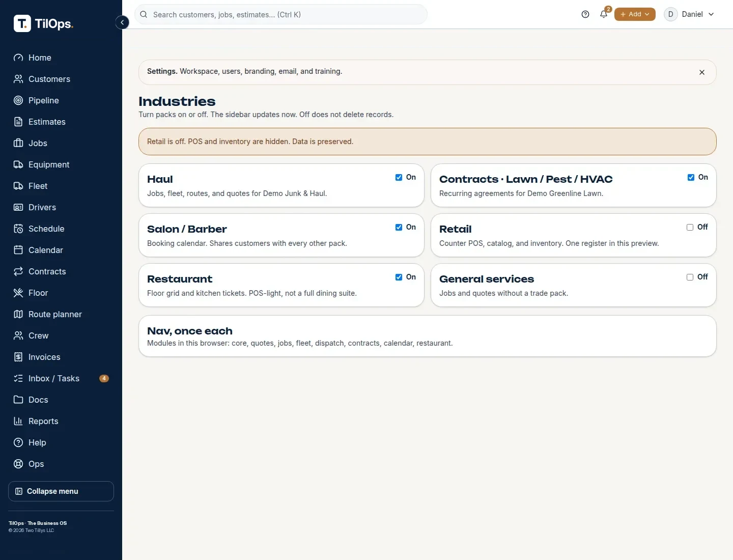Click the Crew people icon
The image size is (733, 560).
[x=18, y=335]
